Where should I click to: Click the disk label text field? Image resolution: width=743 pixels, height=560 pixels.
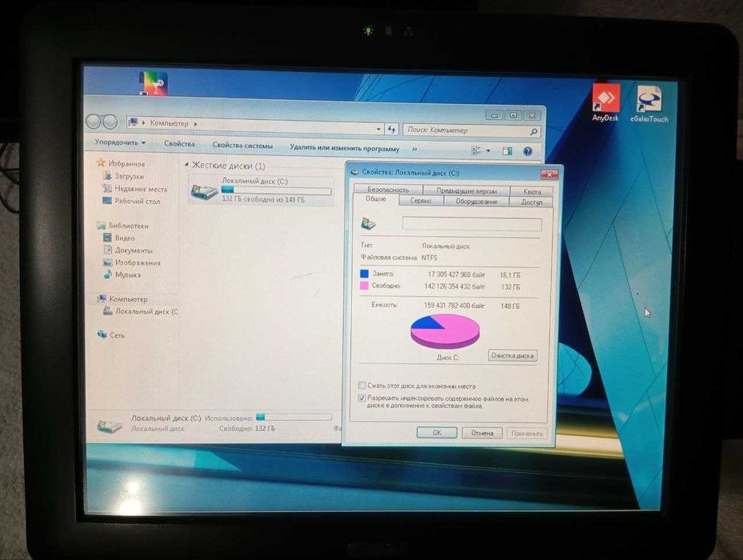click(472, 224)
